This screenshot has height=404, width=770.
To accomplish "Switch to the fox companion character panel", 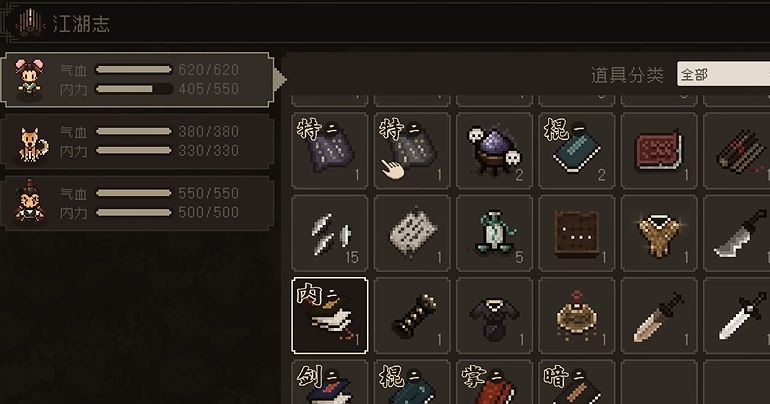I will [x=138, y=141].
